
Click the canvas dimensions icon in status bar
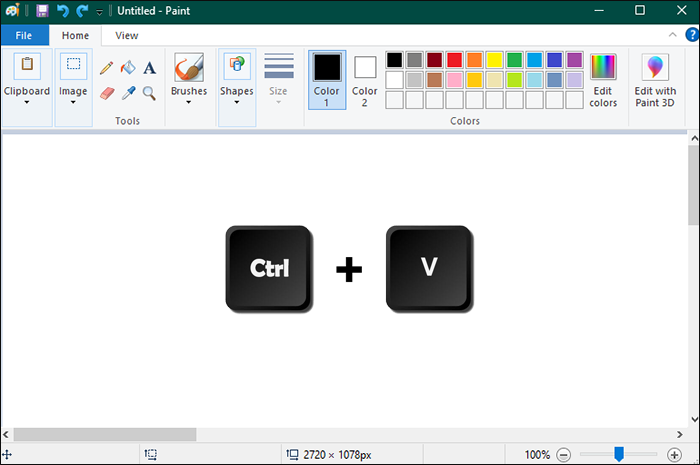click(x=292, y=454)
